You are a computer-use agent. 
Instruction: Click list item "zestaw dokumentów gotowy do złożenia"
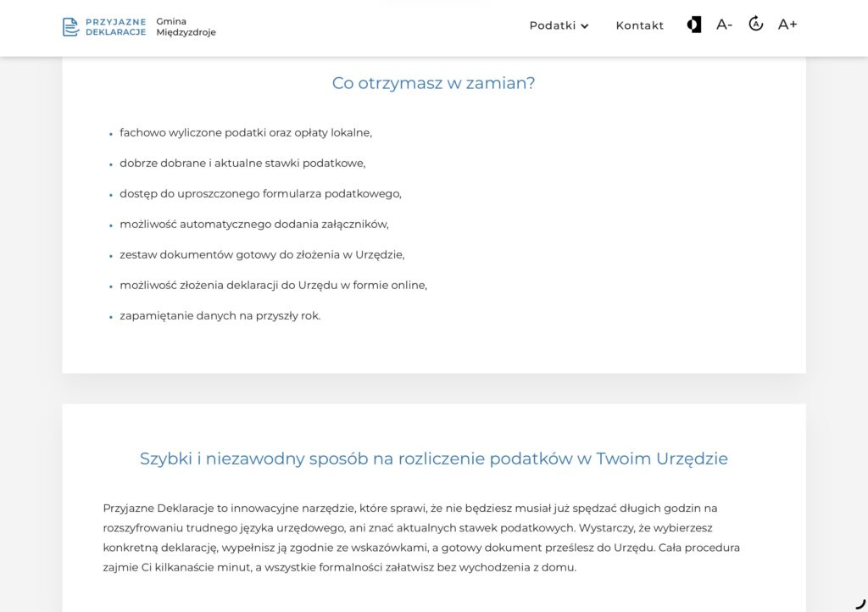263,254
